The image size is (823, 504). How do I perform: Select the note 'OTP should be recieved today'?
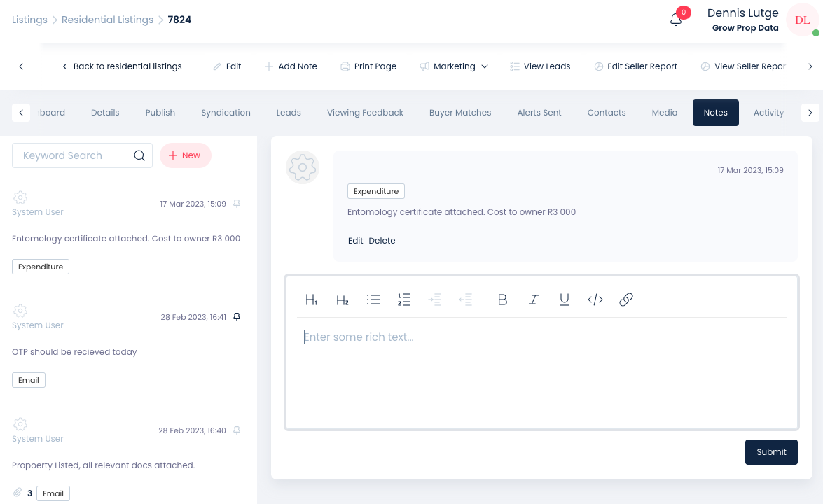point(74,352)
